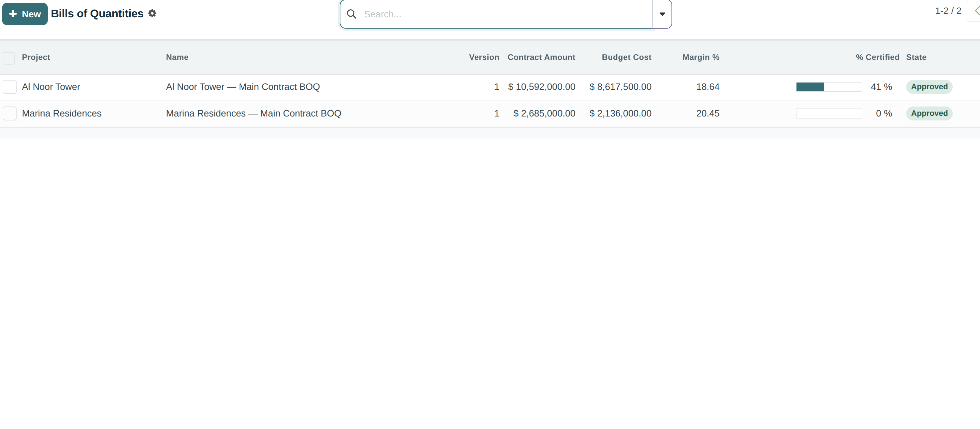The width and height of the screenshot is (980, 429).
Task: Focus the Search input field
Action: click(x=506, y=14)
